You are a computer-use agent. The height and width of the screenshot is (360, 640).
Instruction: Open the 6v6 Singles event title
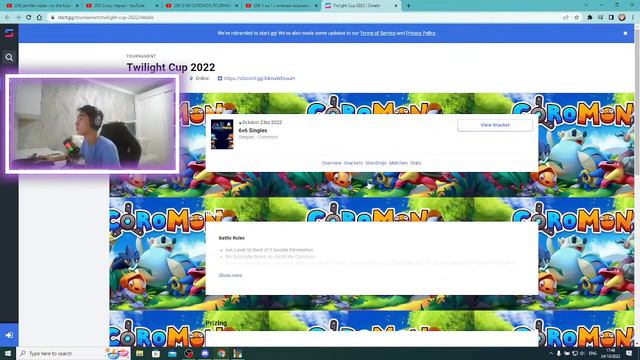[x=253, y=130]
